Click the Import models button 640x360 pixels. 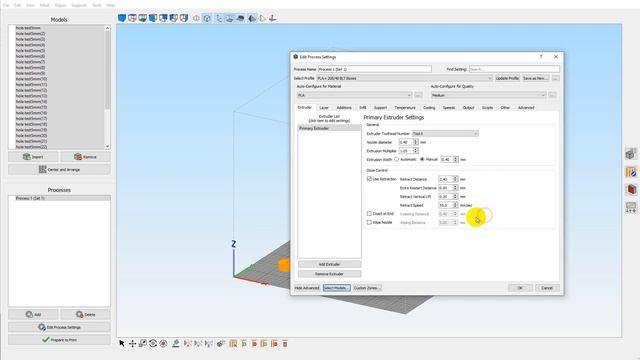[33, 157]
